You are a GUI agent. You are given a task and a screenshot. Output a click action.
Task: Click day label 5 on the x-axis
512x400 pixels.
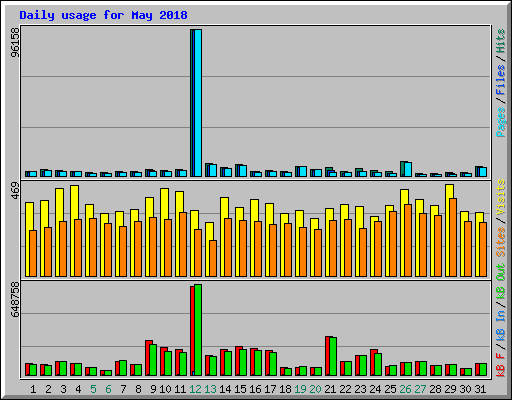tap(93, 389)
